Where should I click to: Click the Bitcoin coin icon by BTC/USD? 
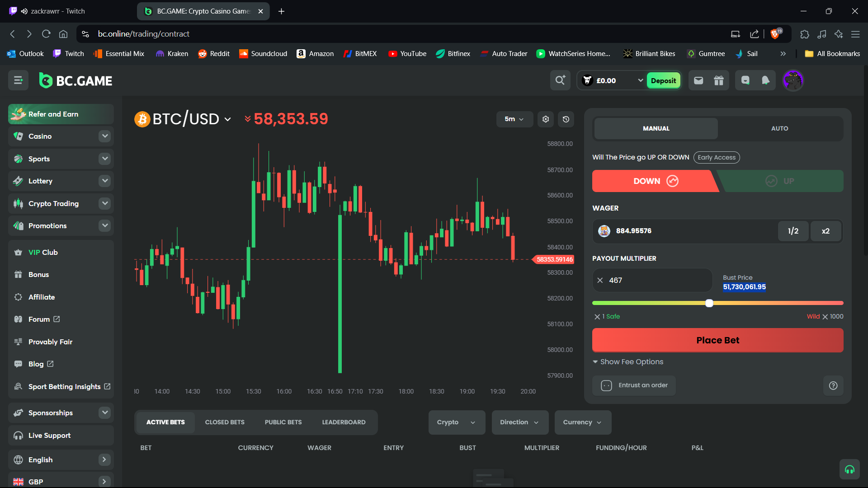pos(142,119)
